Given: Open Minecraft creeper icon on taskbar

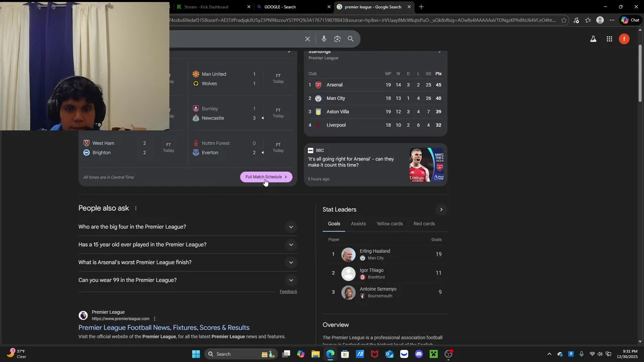Looking at the screenshot, I should pyautogui.click(x=434, y=354).
